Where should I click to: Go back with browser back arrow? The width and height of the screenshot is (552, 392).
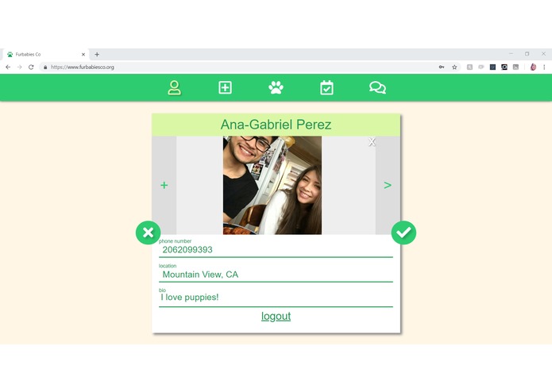[x=8, y=67]
